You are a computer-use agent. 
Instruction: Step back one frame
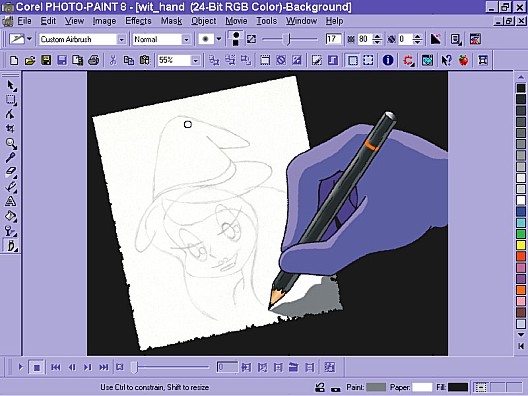tap(72, 367)
